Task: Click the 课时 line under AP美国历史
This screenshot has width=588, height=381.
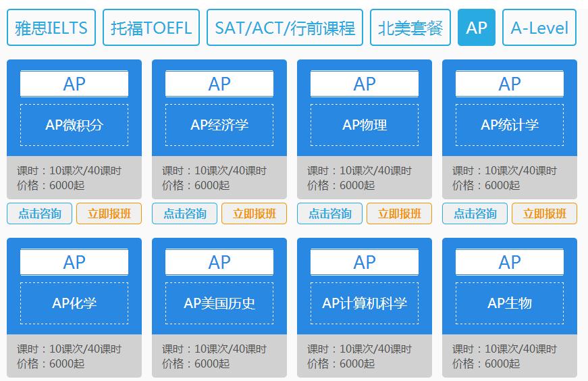Action: [x=215, y=349]
